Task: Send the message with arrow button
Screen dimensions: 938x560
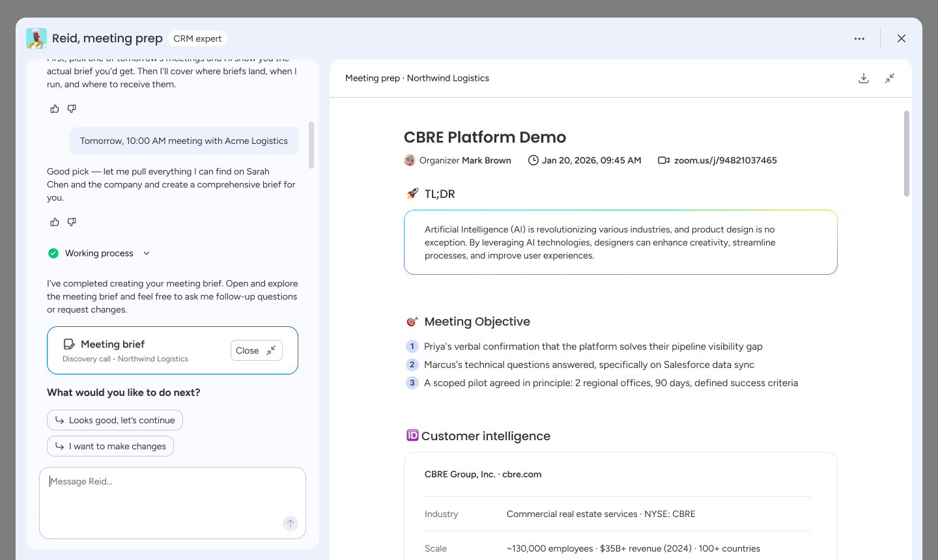Action: [291, 523]
